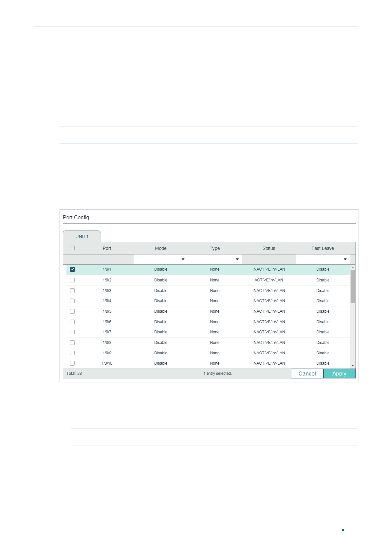Click the Mode column header
This screenshot has width=392, height=554.
(161, 248)
